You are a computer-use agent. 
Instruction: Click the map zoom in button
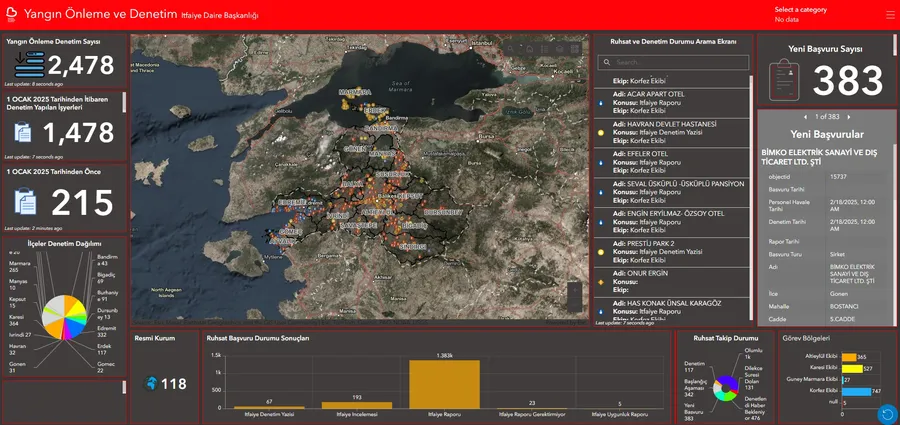(574, 290)
